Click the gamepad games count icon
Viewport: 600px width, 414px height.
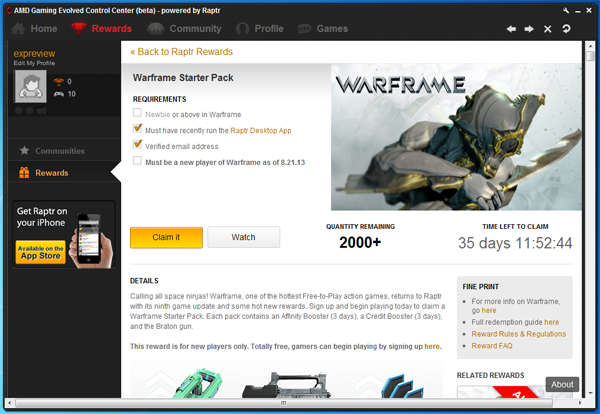[59, 94]
